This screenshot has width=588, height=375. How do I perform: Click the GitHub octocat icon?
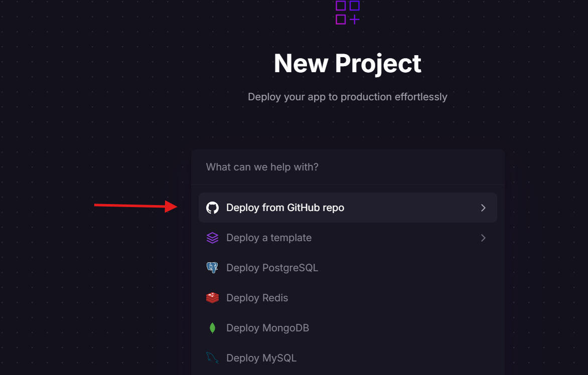[x=212, y=208]
